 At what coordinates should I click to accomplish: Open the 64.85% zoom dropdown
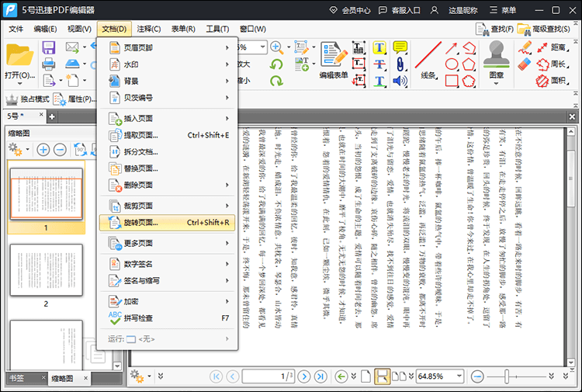tap(459, 376)
